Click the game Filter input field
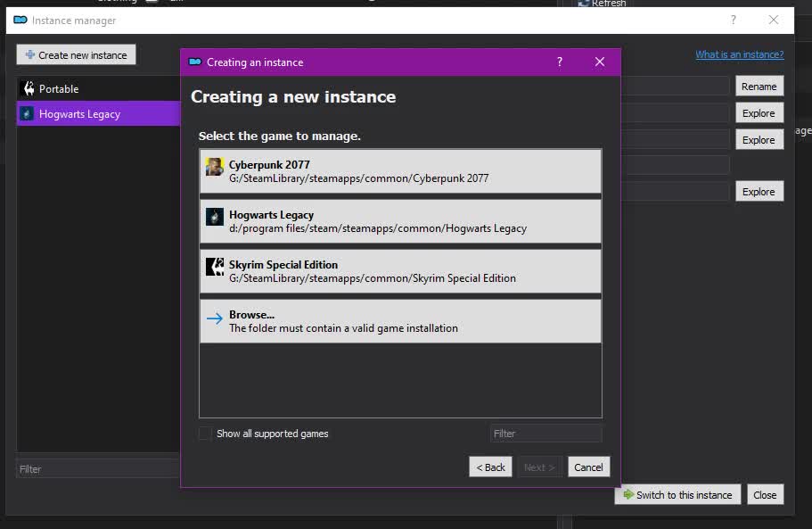The width and height of the screenshot is (812, 529). click(x=545, y=434)
